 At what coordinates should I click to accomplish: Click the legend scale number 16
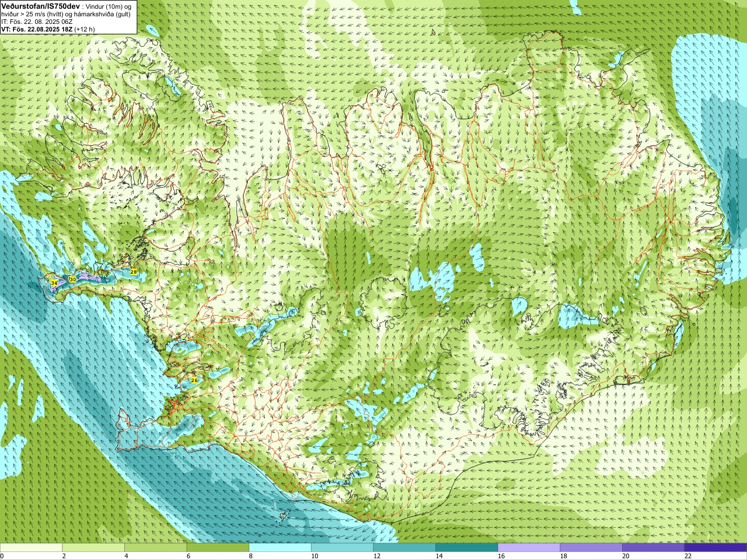click(501, 556)
